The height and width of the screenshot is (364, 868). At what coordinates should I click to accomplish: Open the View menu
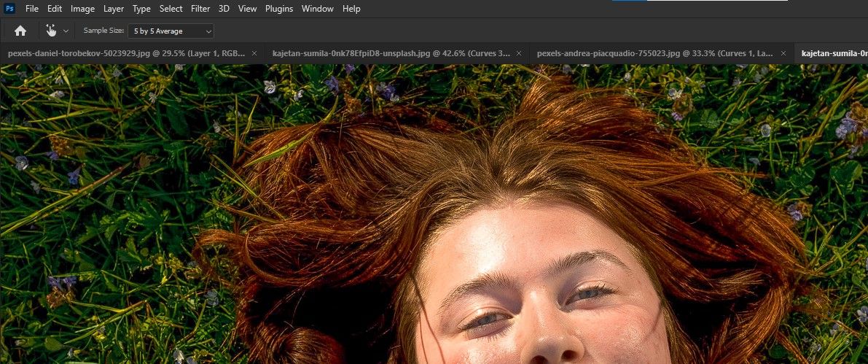pyautogui.click(x=248, y=9)
